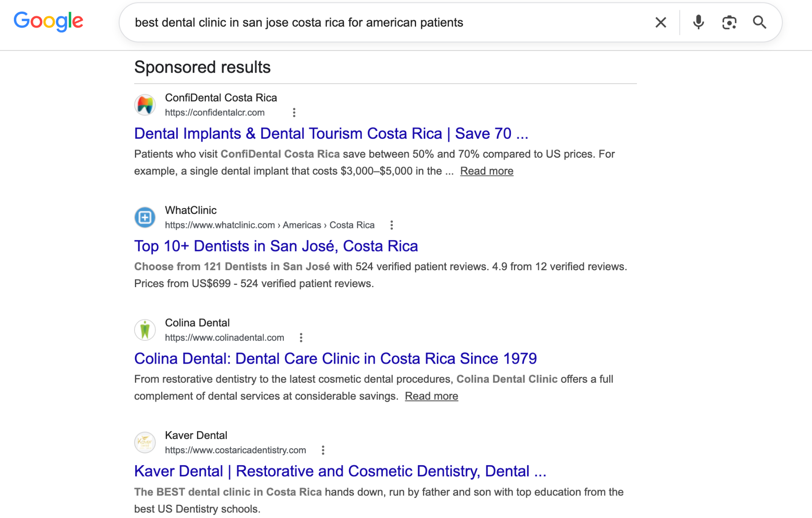Image resolution: width=812 pixels, height=518 pixels.
Task: Click Read more under ConfiDental description
Action: [487, 171]
